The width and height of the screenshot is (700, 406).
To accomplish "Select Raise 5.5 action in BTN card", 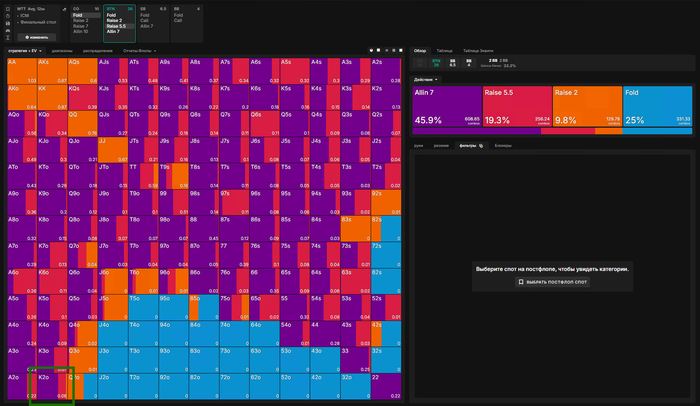I will tap(117, 25).
